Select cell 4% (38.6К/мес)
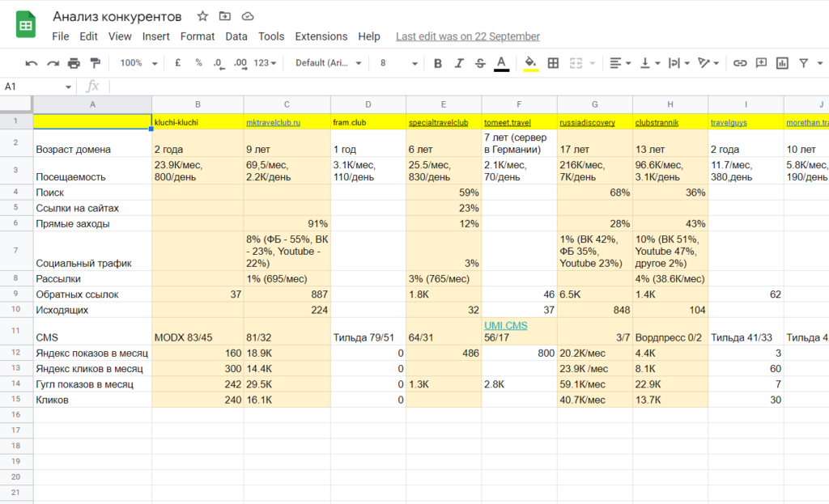This screenshot has height=504, width=829. point(670,278)
